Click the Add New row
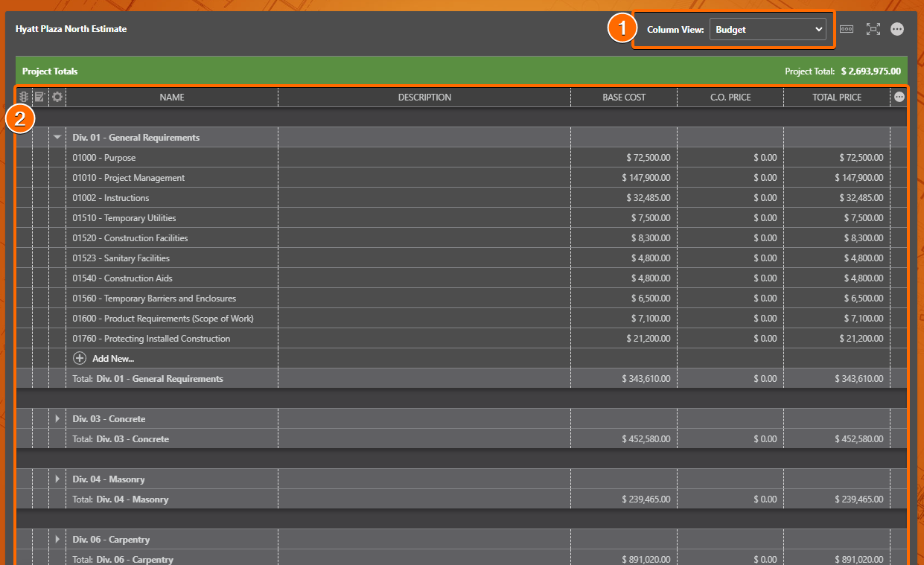This screenshot has width=924, height=565. pos(112,358)
